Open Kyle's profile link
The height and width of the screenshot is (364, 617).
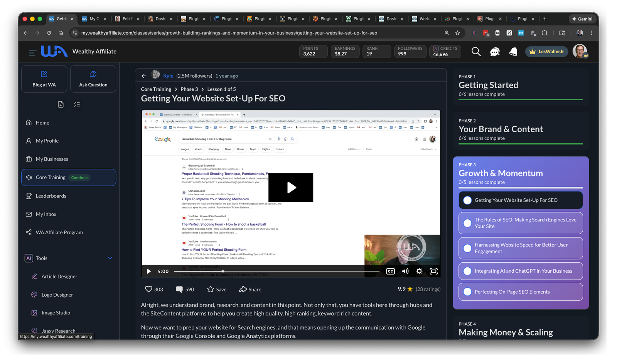(168, 76)
